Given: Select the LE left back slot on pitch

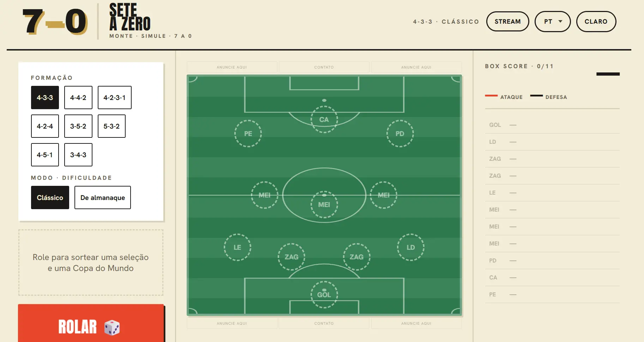Looking at the screenshot, I should click(x=237, y=247).
